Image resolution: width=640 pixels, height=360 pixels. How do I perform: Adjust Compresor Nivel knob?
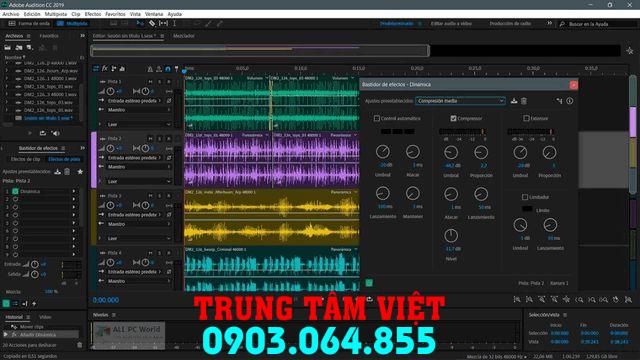451,235
